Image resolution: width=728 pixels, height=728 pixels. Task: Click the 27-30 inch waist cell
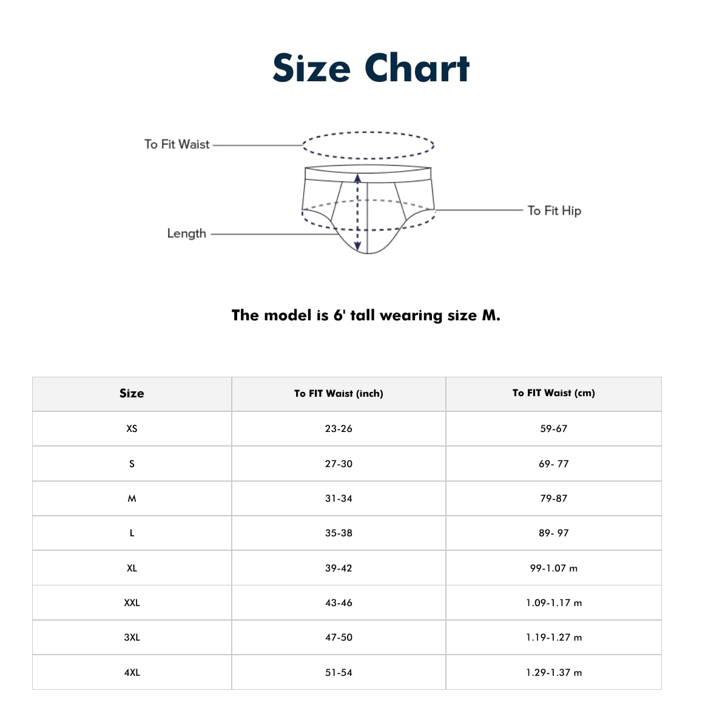(339, 463)
